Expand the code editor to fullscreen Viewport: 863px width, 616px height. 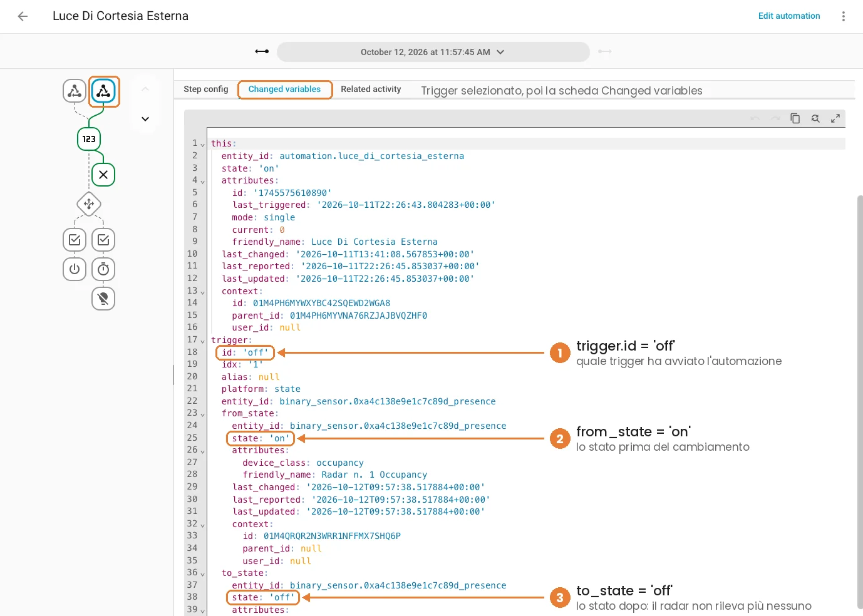(x=835, y=118)
